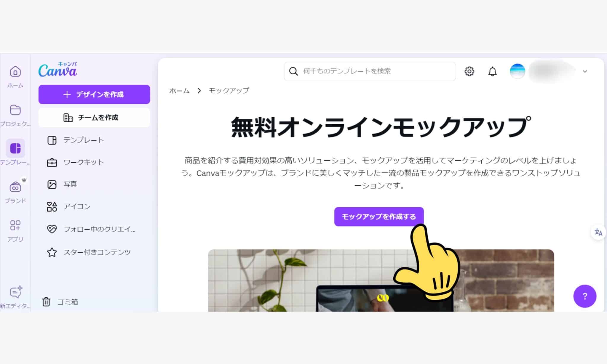This screenshot has width=607, height=364.
Task: Click the ワークキット briefcase icon
Action: [x=52, y=162]
